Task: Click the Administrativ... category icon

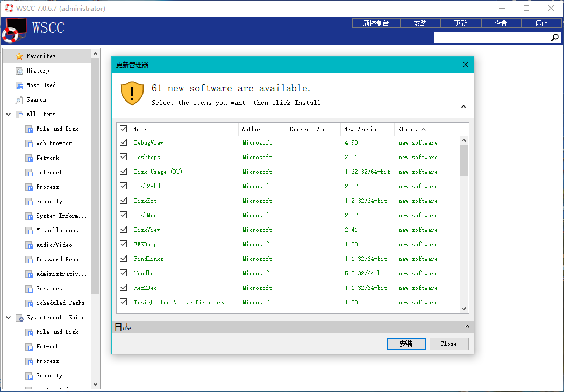Action: (x=29, y=274)
